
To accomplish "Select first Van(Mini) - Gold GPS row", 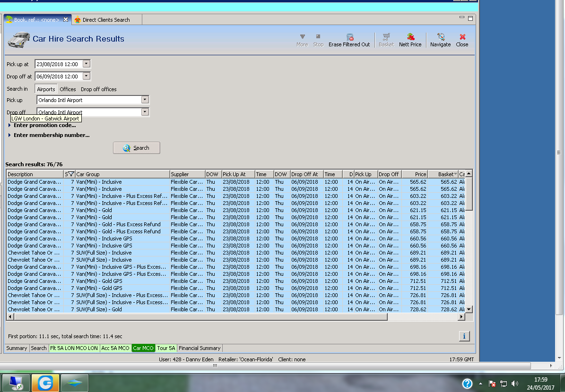I will point(236,281).
